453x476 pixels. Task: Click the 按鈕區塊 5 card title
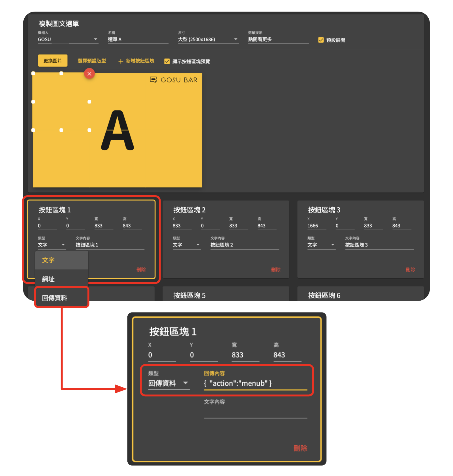189,296
